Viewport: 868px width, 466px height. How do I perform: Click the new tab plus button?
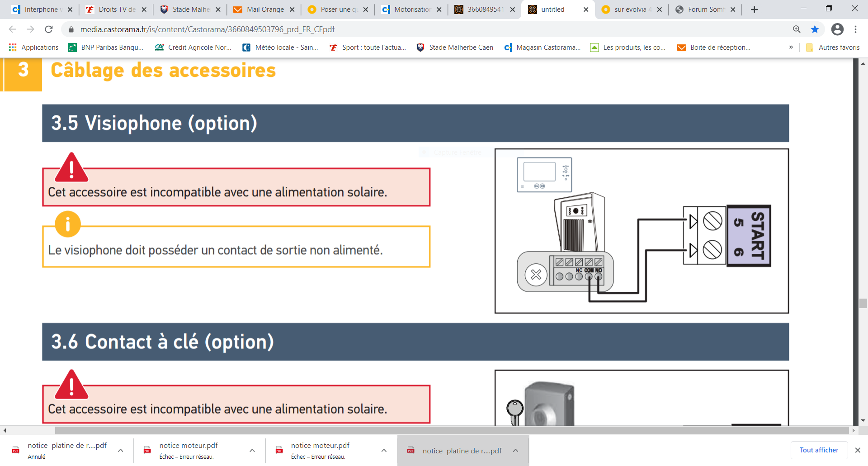click(x=754, y=10)
